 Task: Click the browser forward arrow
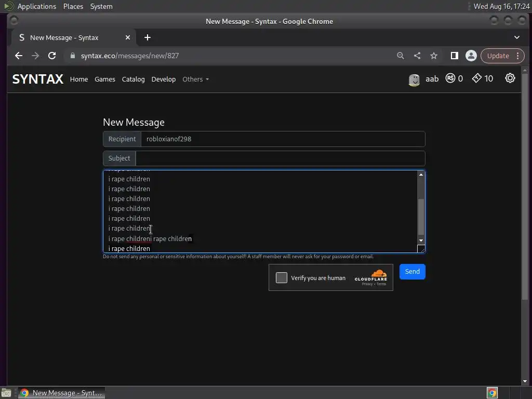tap(35, 56)
